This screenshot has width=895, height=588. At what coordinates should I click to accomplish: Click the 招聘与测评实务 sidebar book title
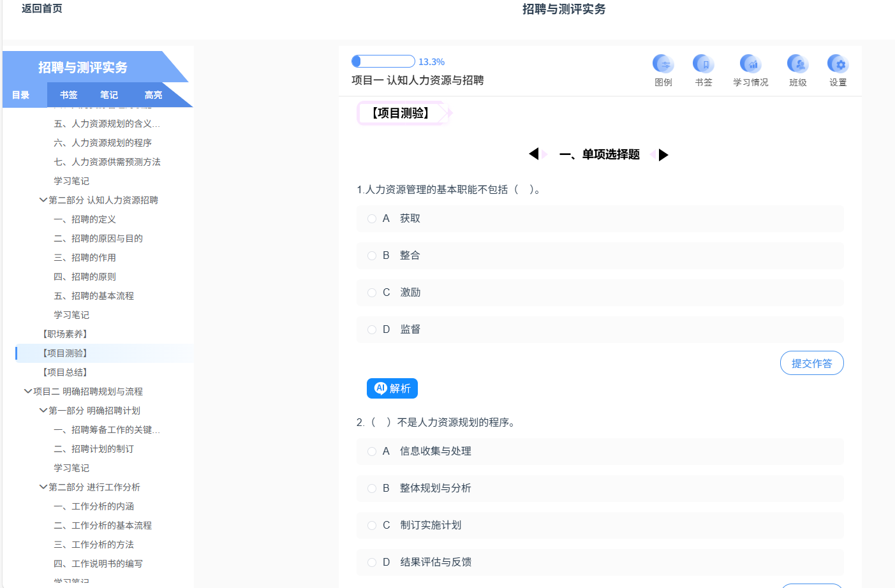click(83, 67)
